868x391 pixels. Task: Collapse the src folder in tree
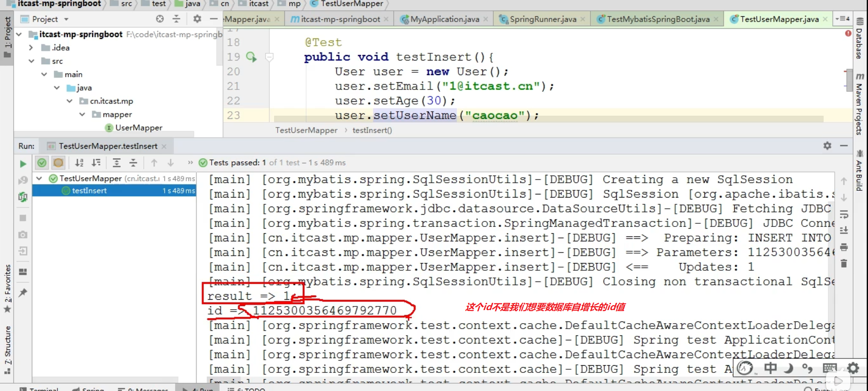pos(31,61)
